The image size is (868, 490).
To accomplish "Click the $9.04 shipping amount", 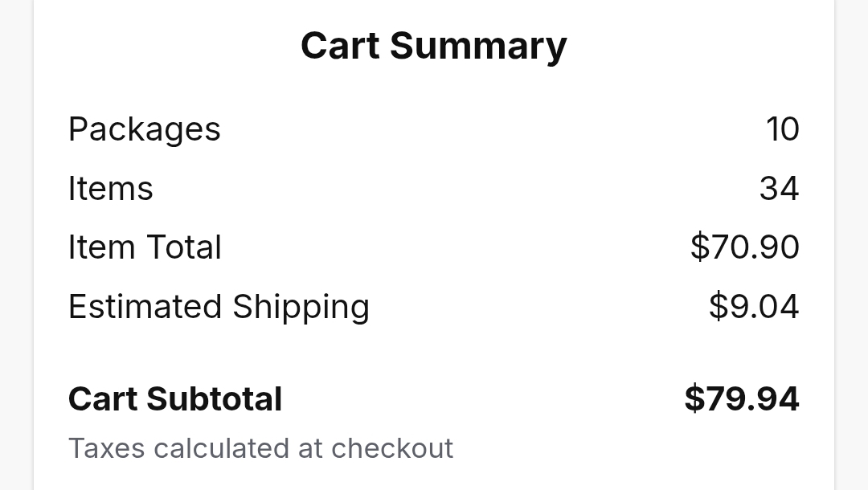I will coord(754,307).
